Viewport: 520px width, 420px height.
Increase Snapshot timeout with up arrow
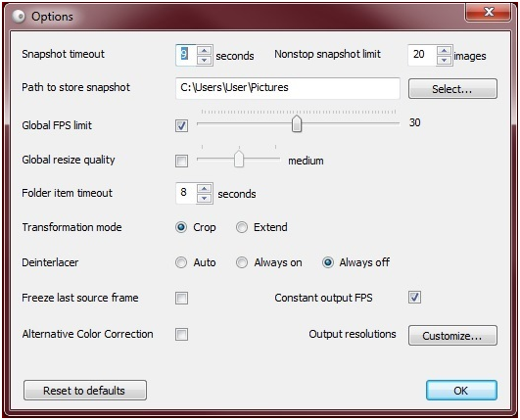tap(205, 50)
